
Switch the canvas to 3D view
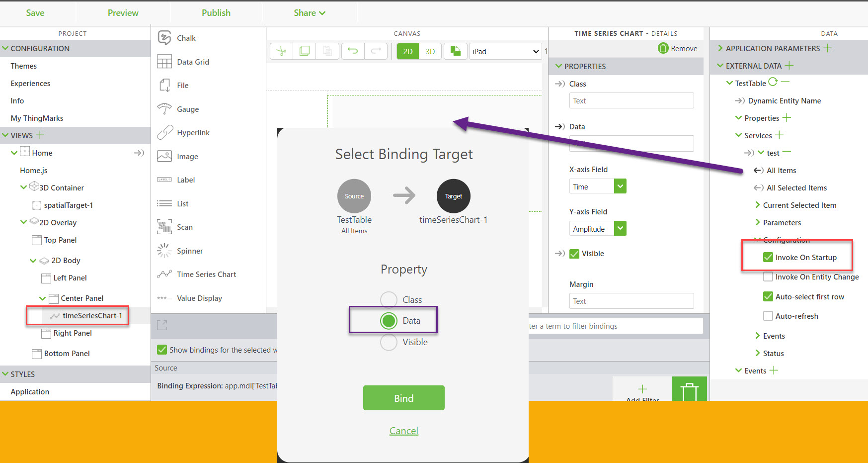click(x=429, y=51)
